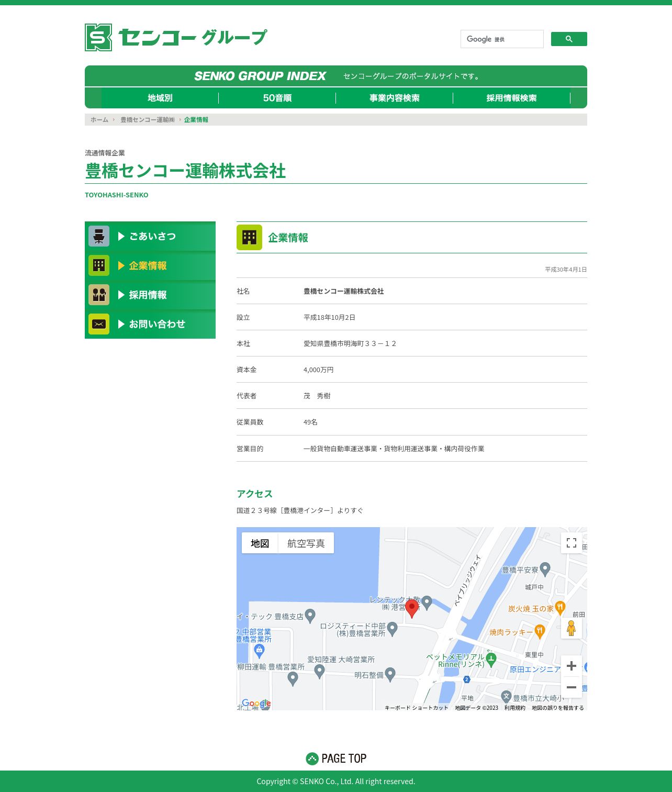This screenshot has width=672, height=792.
Task: Select the 企業情報 sidebar item
Action: tap(150, 265)
